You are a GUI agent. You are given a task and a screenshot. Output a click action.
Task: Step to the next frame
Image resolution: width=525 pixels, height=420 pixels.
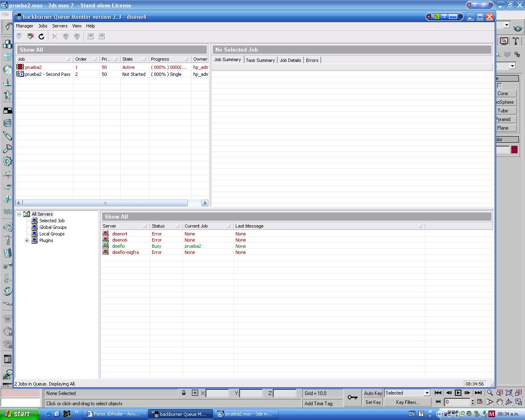pyautogui.click(x=468, y=393)
